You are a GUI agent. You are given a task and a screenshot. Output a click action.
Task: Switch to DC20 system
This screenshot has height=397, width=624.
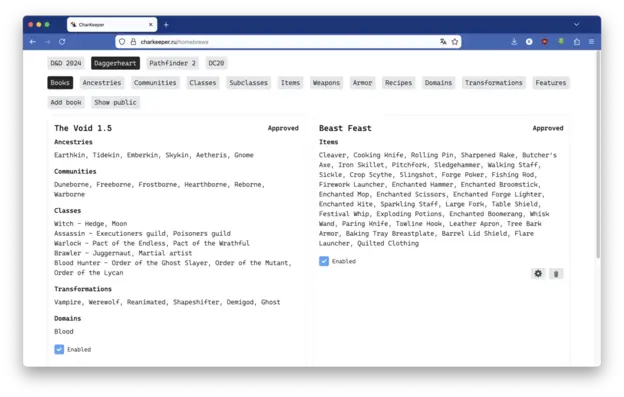[216, 63]
